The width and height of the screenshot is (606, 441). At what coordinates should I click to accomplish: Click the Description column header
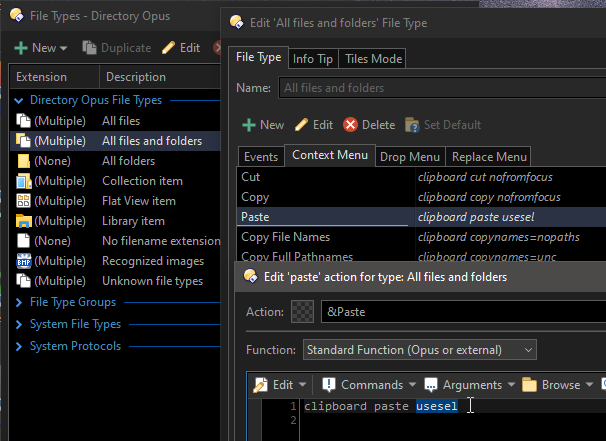point(160,77)
